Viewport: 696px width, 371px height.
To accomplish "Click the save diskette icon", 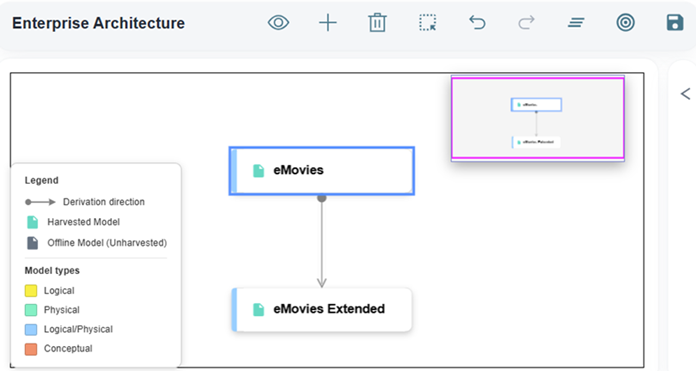I will (x=675, y=23).
